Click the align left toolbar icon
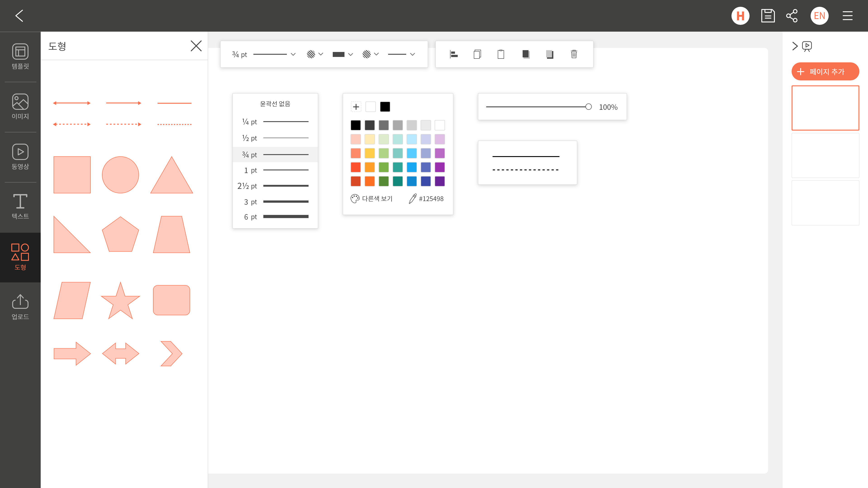The height and width of the screenshot is (488, 868). click(453, 54)
